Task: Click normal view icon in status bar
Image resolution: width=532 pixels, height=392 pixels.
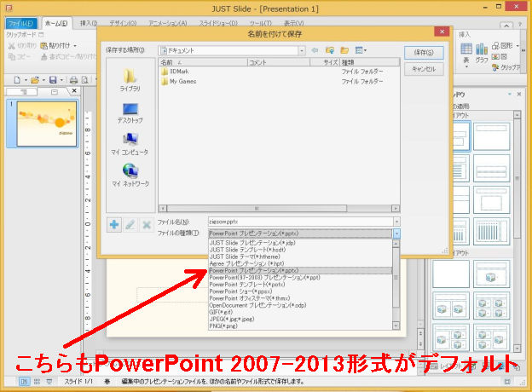Action: [x=24, y=382]
